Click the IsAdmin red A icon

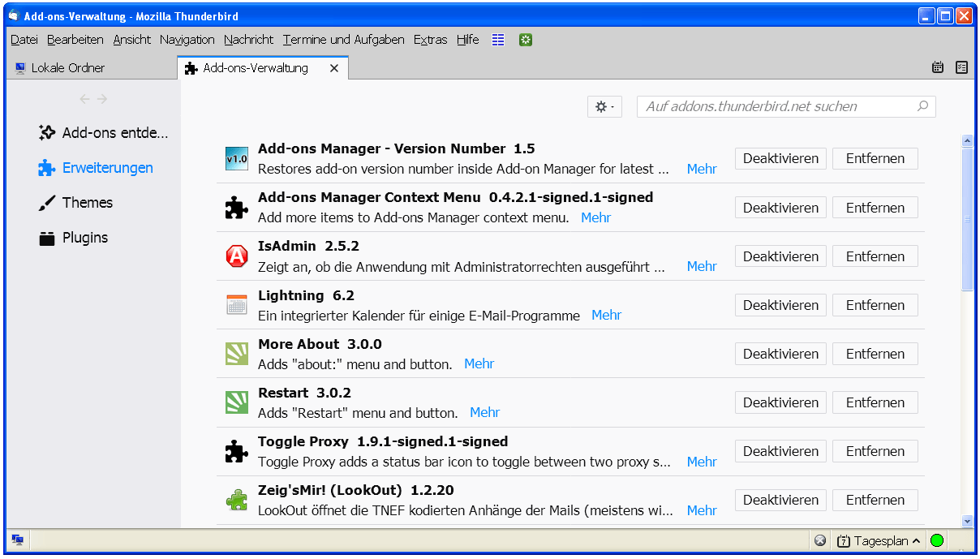pyautogui.click(x=236, y=256)
